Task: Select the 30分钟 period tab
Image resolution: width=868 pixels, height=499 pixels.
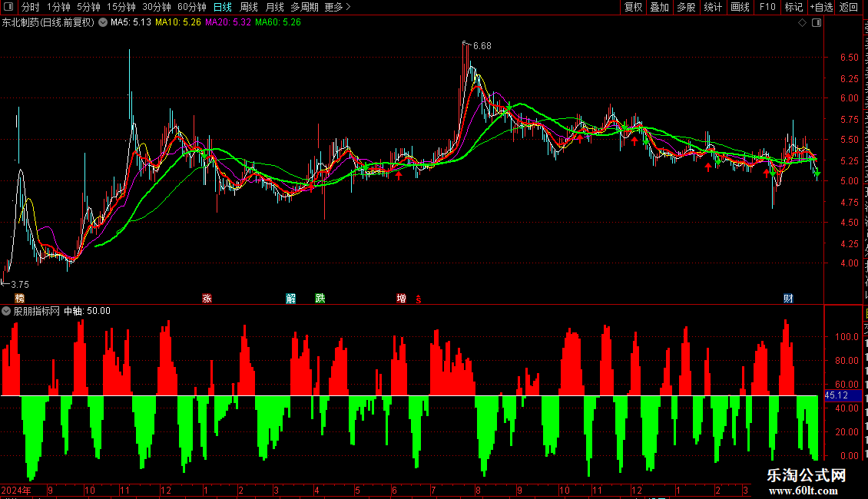Action: coord(157,7)
